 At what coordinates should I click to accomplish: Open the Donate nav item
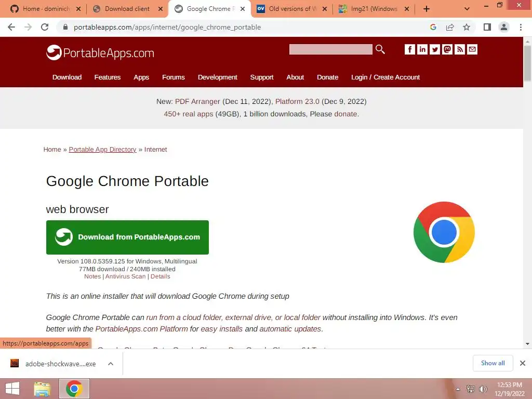pos(327,77)
